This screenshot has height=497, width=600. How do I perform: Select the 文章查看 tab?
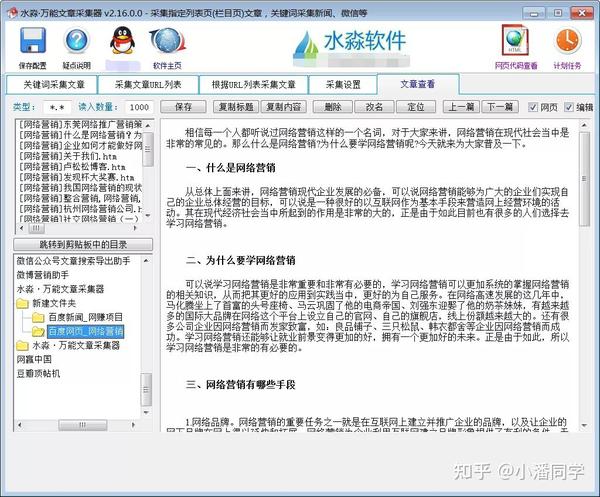pos(418,84)
